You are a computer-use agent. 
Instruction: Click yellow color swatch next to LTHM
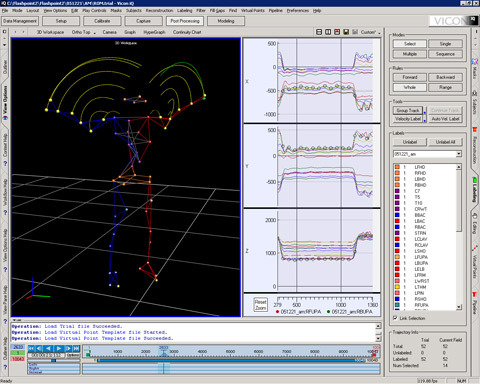tap(397, 287)
